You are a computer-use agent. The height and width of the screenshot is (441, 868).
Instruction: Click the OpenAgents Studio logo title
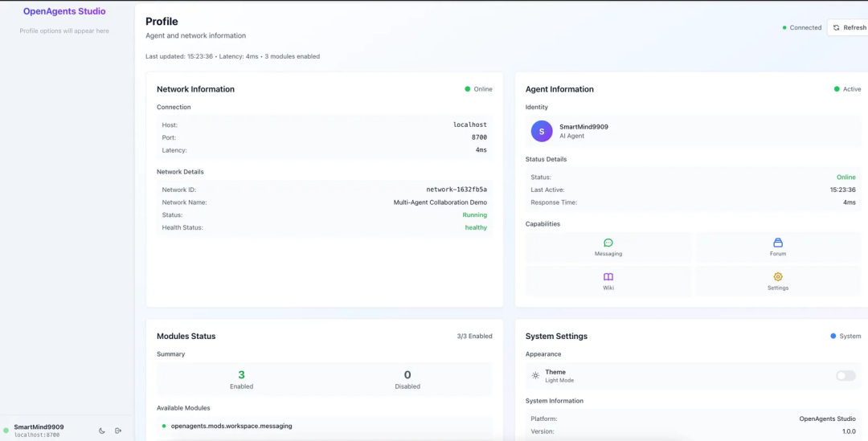pyautogui.click(x=64, y=11)
